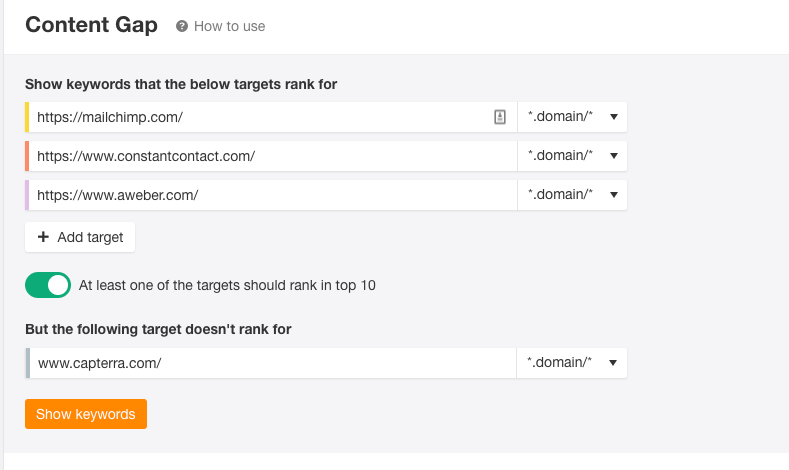Click the arrow icon beside aweber domain mode
Image resolution: width=789 pixels, height=470 pixels.
[x=613, y=195]
